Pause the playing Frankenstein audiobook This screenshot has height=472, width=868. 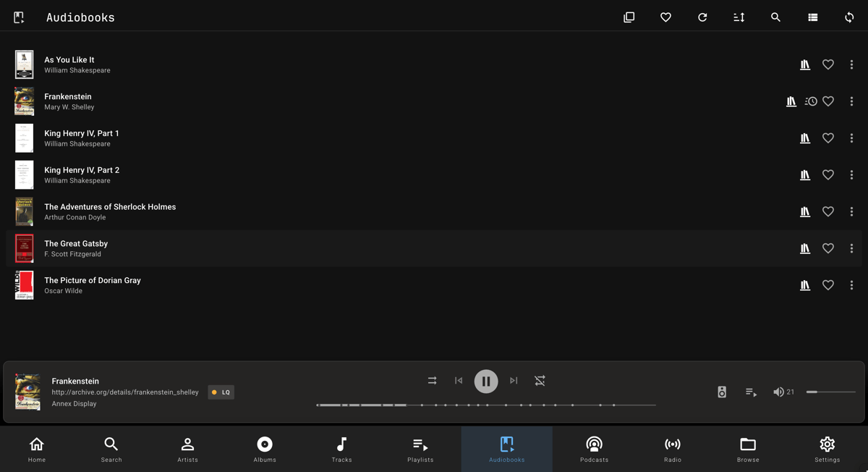point(486,382)
